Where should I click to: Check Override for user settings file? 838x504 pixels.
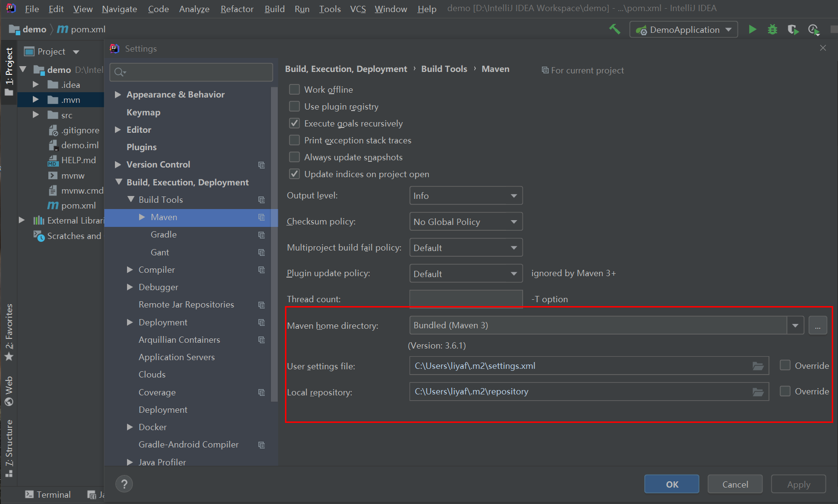coord(785,365)
